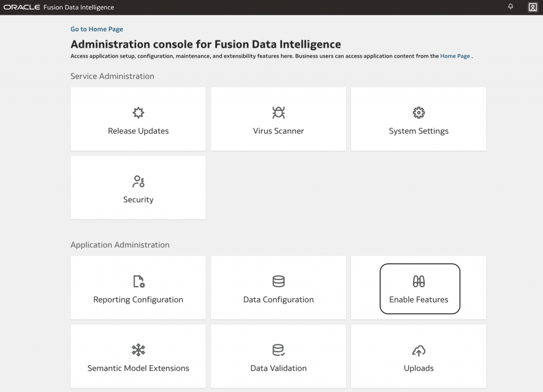The image size is (543, 392).
Task: Open the Security tile label
Action: coord(138,200)
